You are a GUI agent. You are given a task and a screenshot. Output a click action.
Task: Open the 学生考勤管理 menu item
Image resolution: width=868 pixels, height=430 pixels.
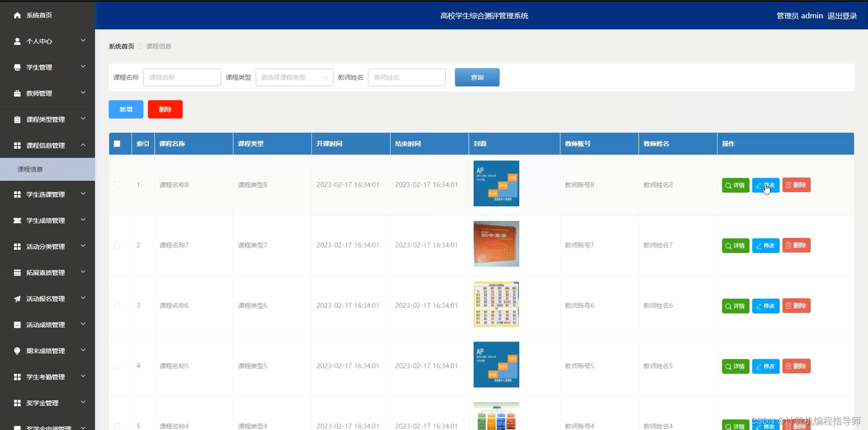[47, 377]
